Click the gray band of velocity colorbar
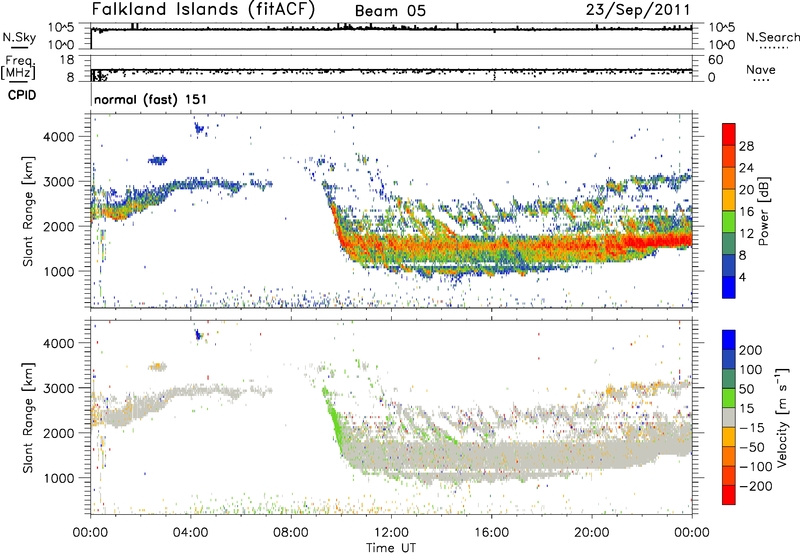The width and height of the screenshot is (800, 554). click(729, 418)
